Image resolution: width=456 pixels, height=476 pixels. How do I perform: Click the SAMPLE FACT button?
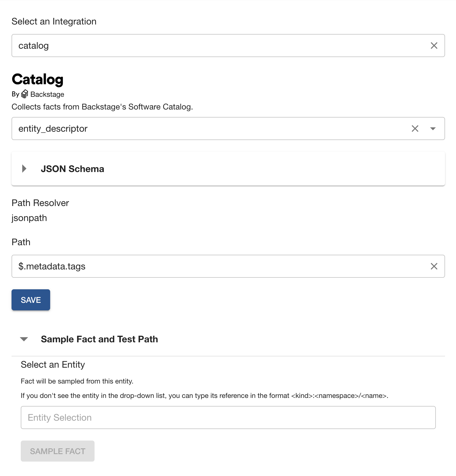[58, 451]
